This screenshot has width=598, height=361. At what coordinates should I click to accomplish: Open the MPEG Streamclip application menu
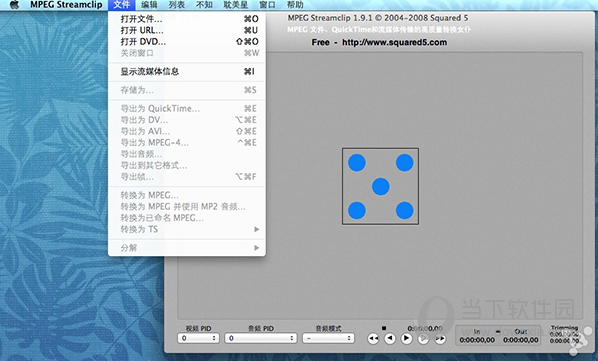[66, 5]
